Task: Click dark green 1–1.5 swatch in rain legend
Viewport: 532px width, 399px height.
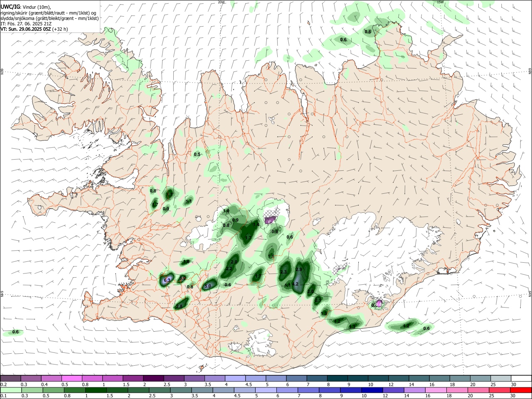Action: coord(96,390)
